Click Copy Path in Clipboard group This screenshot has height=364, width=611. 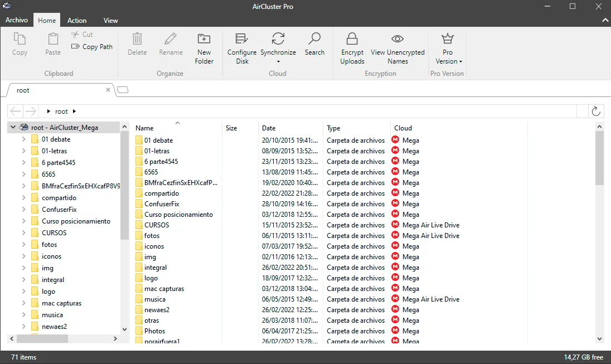92,46
